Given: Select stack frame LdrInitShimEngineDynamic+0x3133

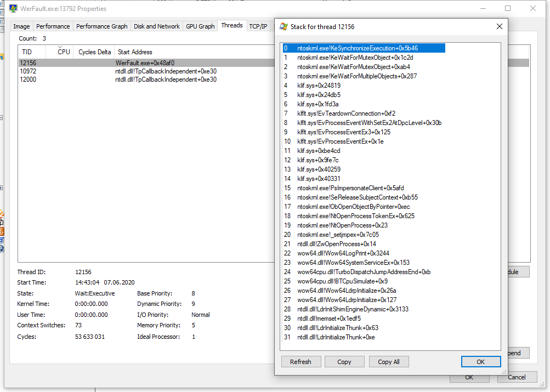Looking at the screenshot, I should click(364, 309).
